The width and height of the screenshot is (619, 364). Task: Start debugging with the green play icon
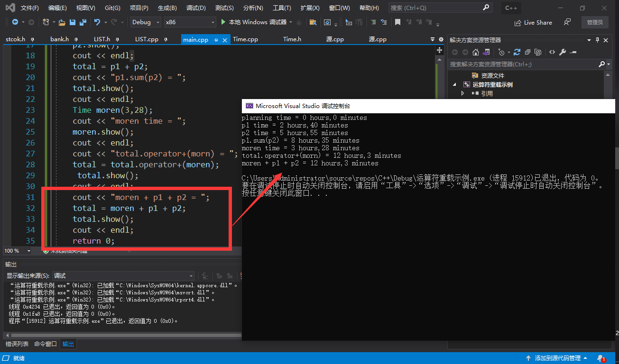tap(224, 22)
